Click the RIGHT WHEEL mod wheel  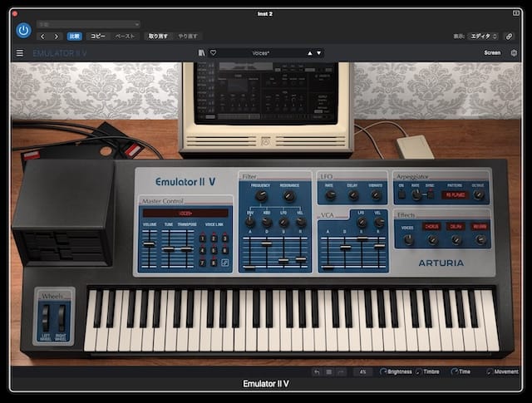[x=62, y=318]
